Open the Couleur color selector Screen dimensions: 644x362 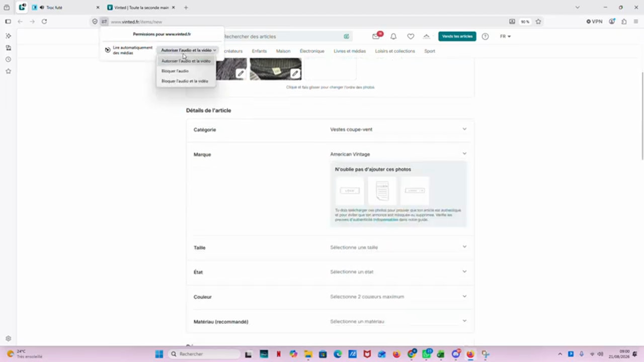(x=330, y=297)
